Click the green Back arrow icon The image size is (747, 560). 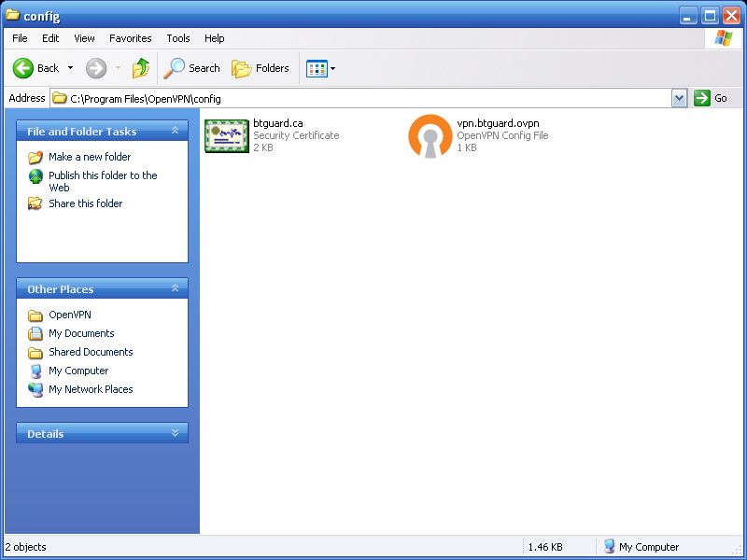point(22,68)
